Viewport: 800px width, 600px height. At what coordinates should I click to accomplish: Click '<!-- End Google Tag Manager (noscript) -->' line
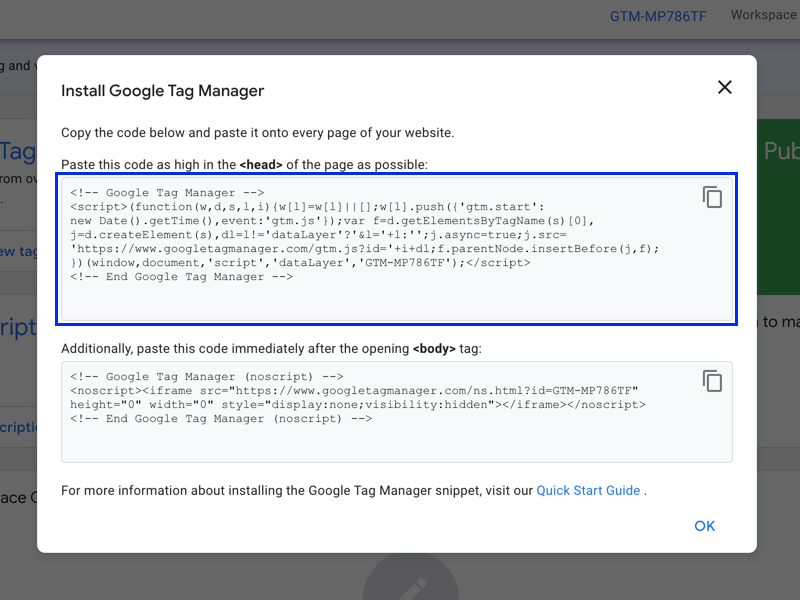click(x=221, y=419)
